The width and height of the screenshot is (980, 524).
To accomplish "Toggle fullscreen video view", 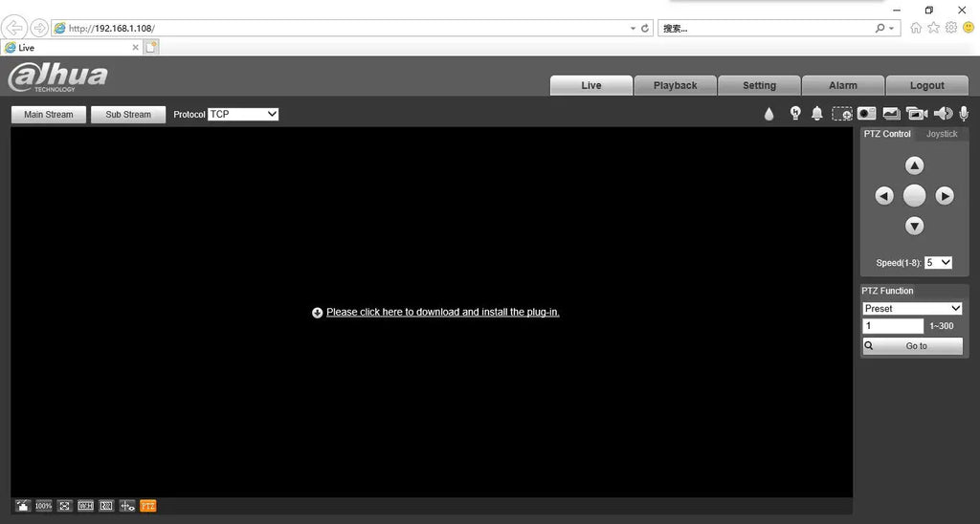I will click(64, 506).
